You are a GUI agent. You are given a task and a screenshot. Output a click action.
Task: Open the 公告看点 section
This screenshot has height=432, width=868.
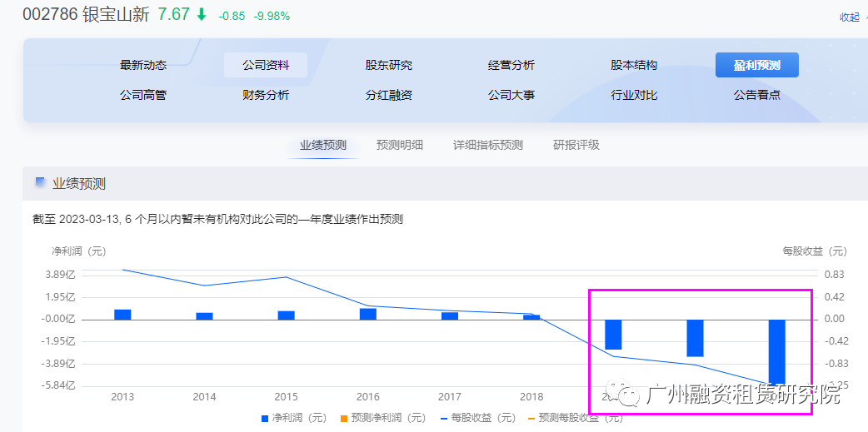[756, 95]
